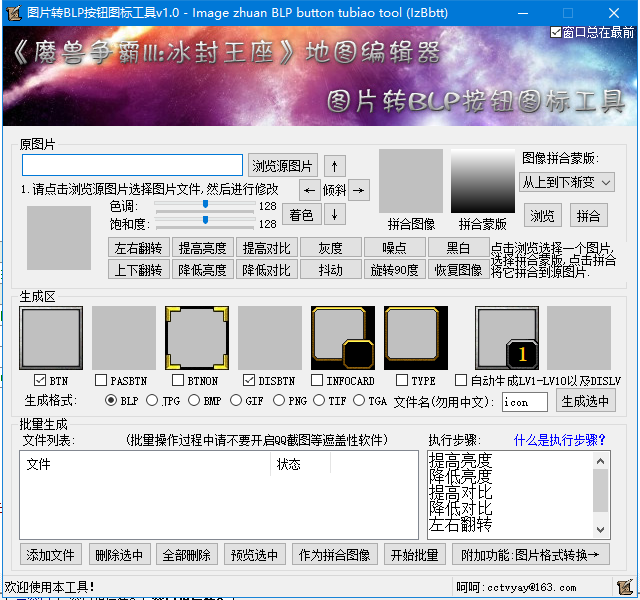Image resolution: width=640 pixels, height=600 pixels.
Task: Select the BMP format radio button
Action: click(x=194, y=400)
